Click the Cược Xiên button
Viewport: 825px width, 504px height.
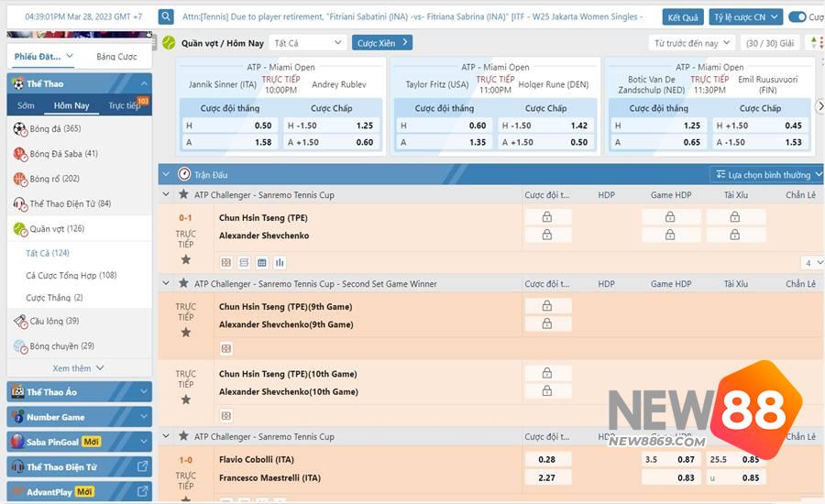tap(382, 43)
